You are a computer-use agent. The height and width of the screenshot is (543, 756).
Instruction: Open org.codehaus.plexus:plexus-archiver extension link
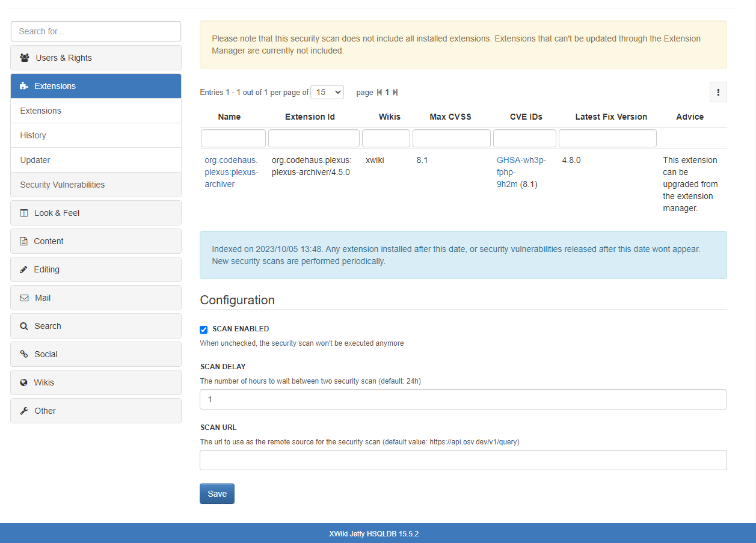coord(232,172)
